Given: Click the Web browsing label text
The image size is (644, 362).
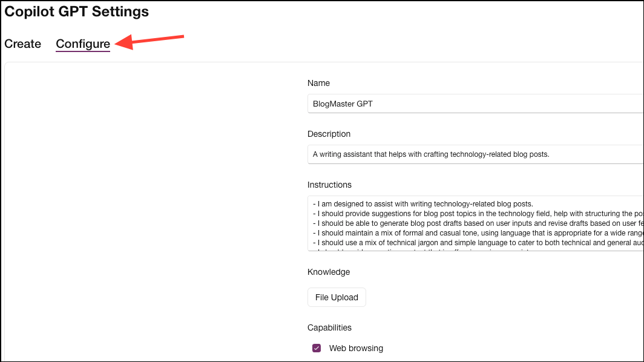Looking at the screenshot, I should (x=356, y=348).
